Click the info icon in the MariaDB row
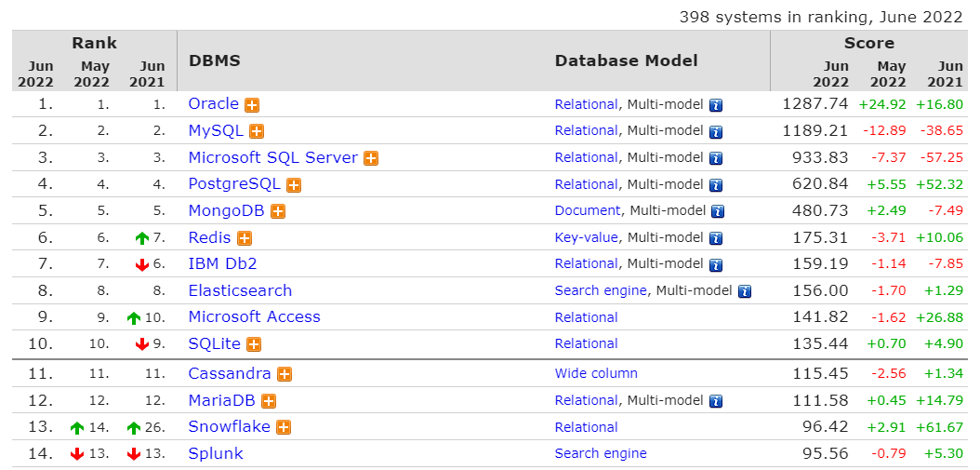980x470 pixels. coord(716,401)
